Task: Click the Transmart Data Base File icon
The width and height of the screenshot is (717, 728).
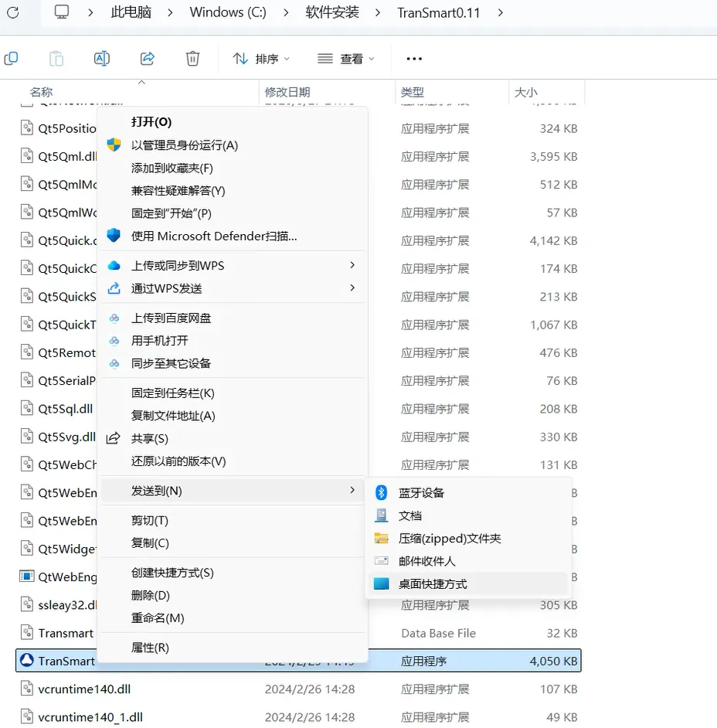Action: coord(27,633)
